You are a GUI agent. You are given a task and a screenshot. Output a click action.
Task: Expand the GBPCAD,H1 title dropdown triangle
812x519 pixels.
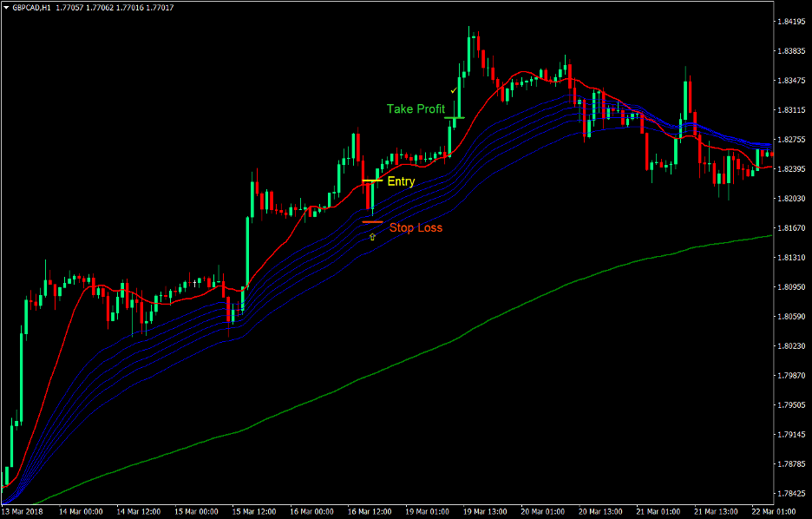(x=7, y=7)
